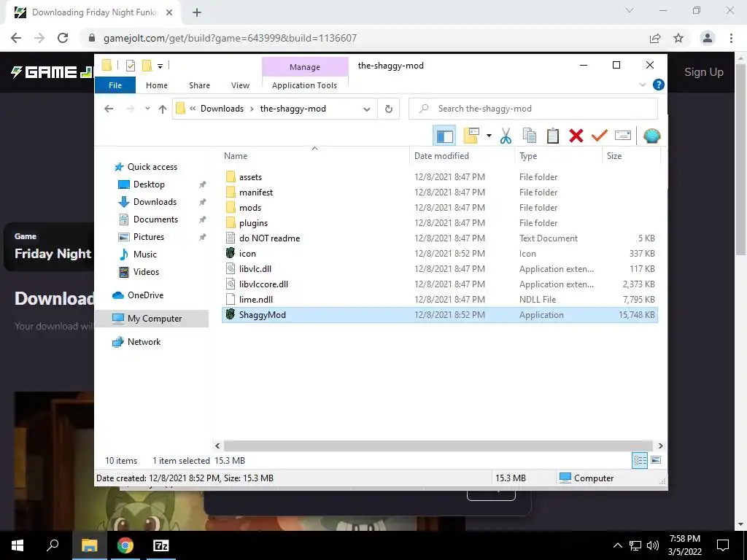Viewport: 747px width, 560px height.
Task: Click the Explorer Help question mark icon
Action: click(x=659, y=85)
